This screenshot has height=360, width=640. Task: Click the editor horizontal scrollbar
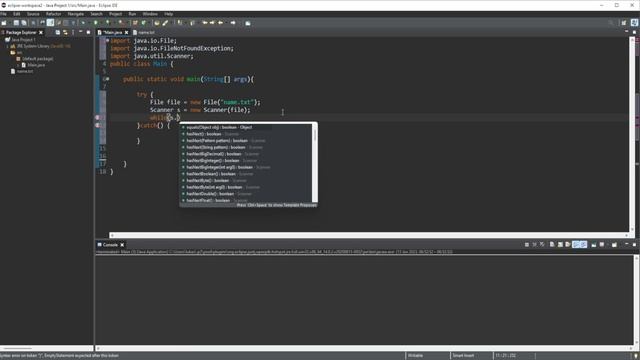point(369,235)
